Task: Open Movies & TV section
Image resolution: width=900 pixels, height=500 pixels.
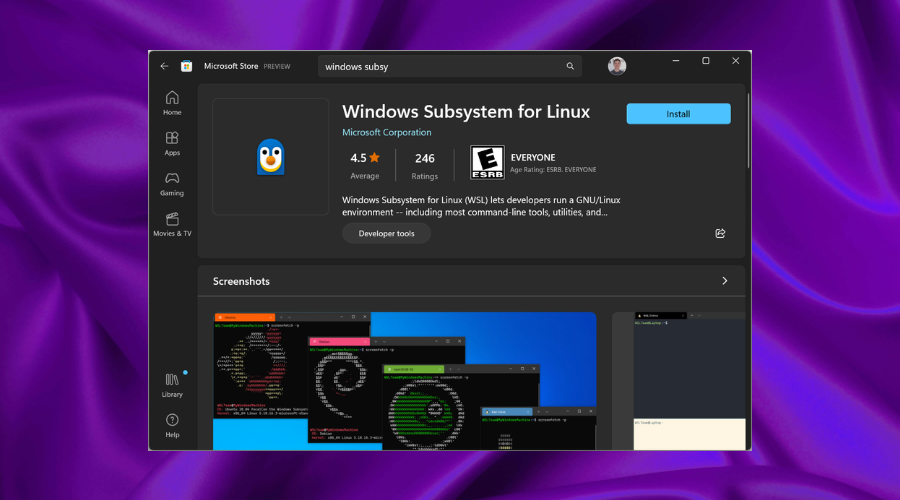Action: [172, 224]
